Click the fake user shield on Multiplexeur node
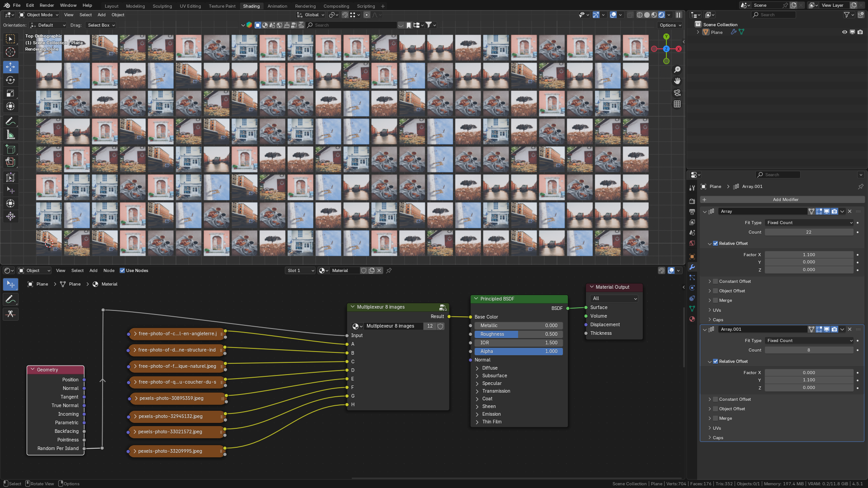Screen dimensions: 868x488 [440, 326]
